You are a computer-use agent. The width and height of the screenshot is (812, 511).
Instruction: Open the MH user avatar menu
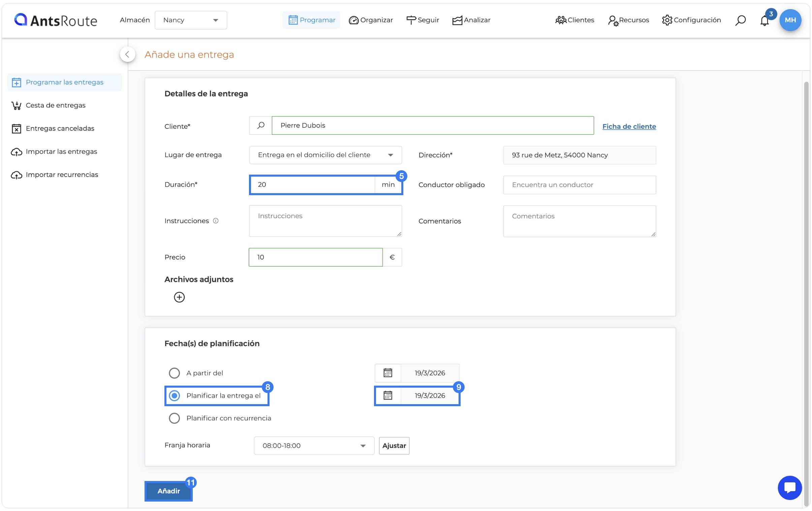point(790,20)
